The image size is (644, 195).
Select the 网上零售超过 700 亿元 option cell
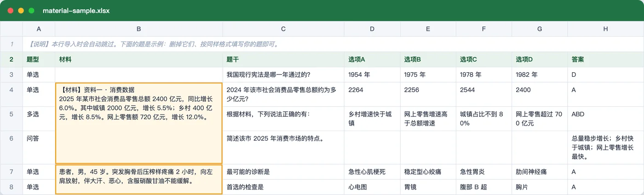click(540, 119)
